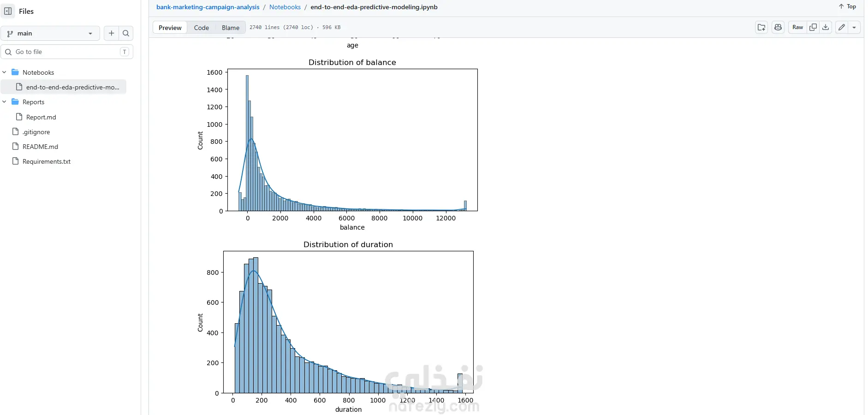Open bank-marketing-campaign-analysis breadcrumb link
This screenshot has width=868, height=415.
click(208, 7)
